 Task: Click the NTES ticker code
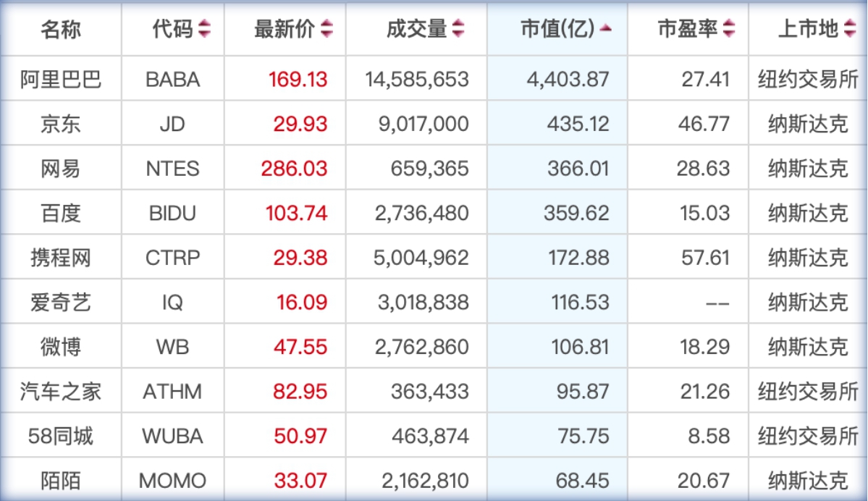pos(172,169)
